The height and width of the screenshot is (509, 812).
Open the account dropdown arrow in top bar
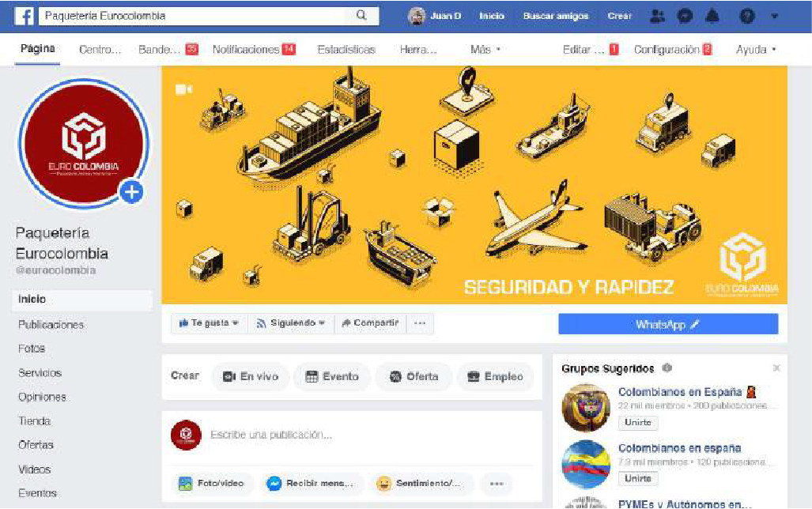(775, 16)
